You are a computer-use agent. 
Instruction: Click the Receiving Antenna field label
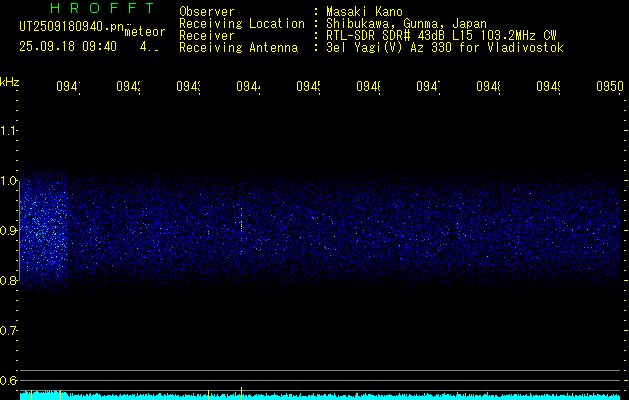[x=238, y=48]
